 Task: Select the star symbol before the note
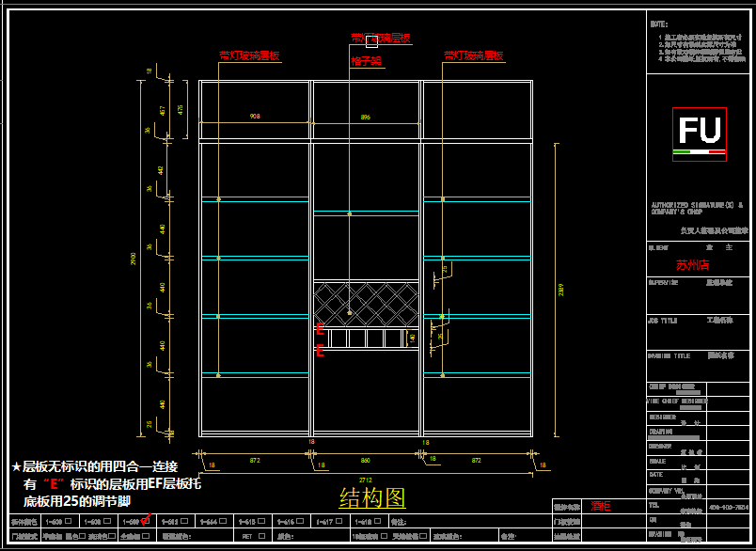[x=16, y=467]
